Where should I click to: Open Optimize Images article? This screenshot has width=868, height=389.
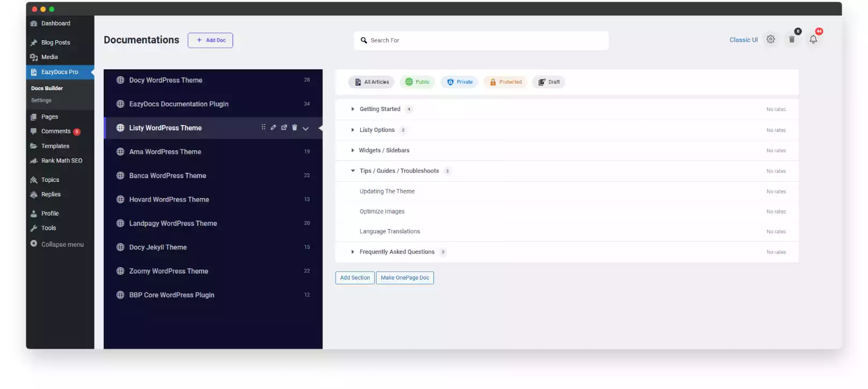[382, 211]
